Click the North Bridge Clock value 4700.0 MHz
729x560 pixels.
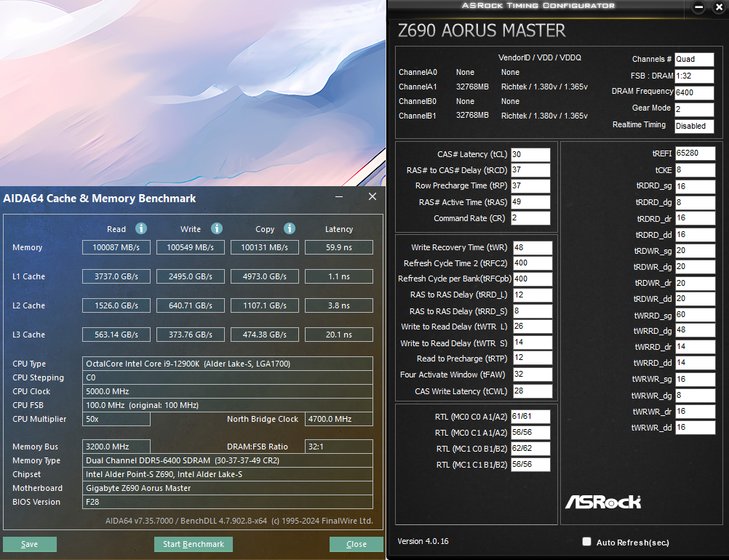click(x=339, y=419)
